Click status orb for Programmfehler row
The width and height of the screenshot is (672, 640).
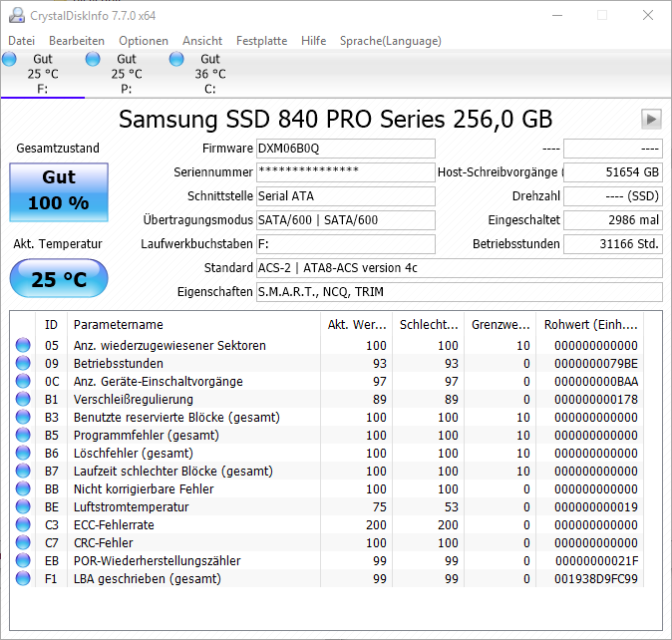coord(23,436)
